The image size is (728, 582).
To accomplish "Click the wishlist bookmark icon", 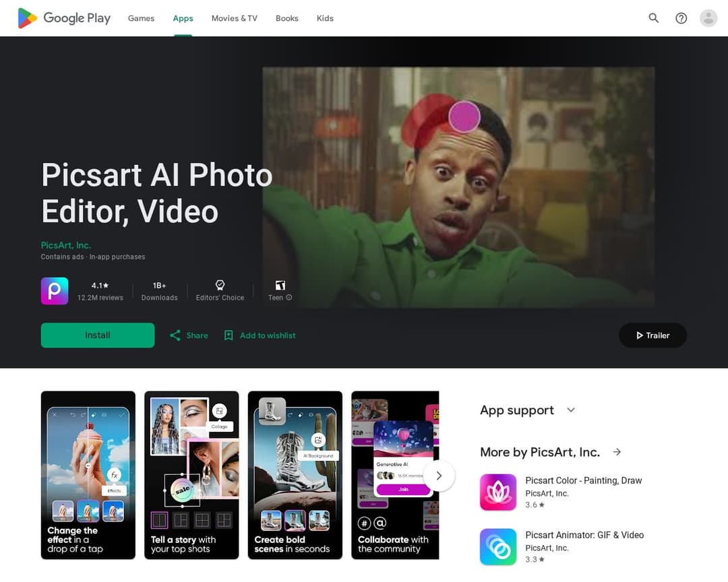I will point(229,335).
